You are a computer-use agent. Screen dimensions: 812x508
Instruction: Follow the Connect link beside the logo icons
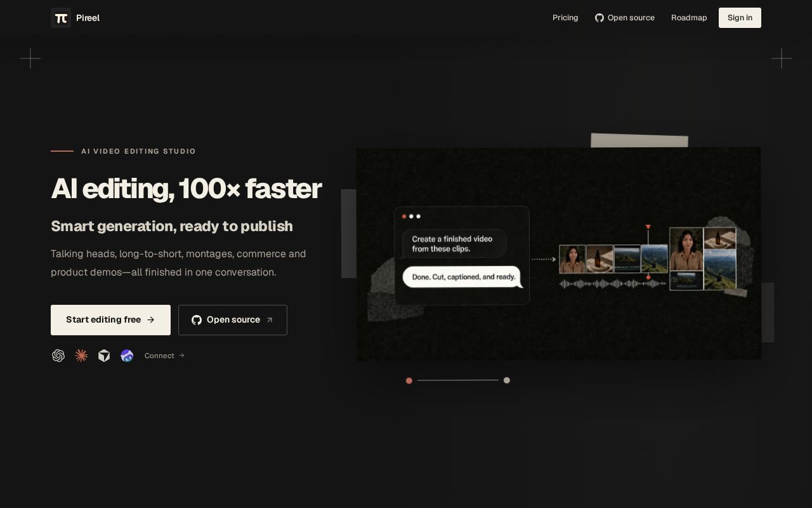point(164,356)
